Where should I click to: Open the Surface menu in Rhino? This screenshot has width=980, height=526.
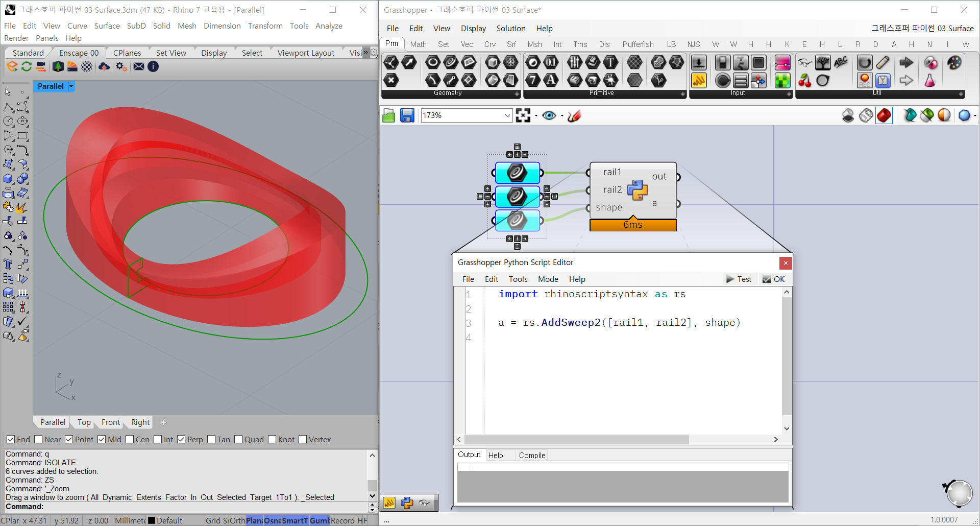coord(107,26)
